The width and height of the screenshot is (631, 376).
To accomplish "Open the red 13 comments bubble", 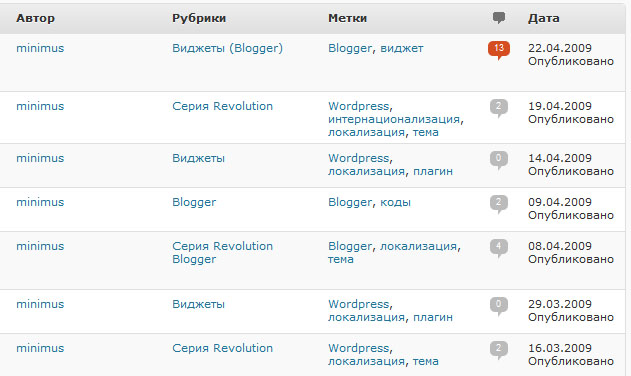I will pyautogui.click(x=499, y=50).
